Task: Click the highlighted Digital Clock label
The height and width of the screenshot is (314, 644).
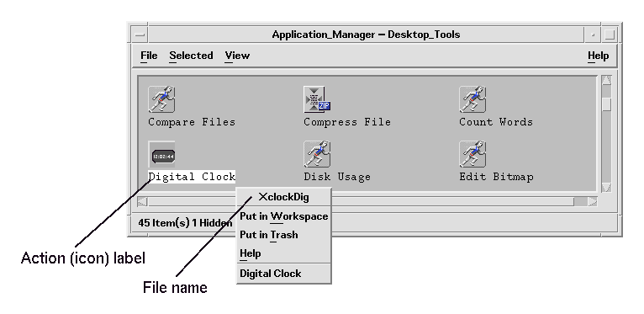Action: (x=192, y=177)
